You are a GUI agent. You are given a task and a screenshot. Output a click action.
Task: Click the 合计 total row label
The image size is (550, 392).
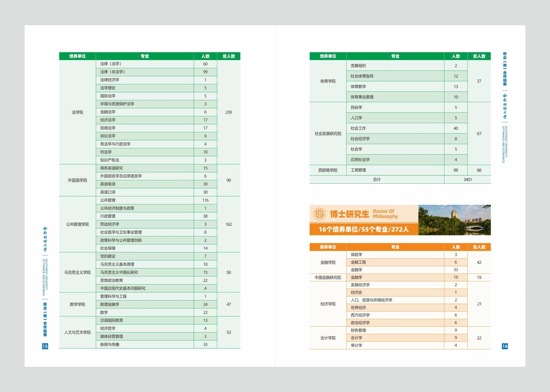pyautogui.click(x=377, y=179)
